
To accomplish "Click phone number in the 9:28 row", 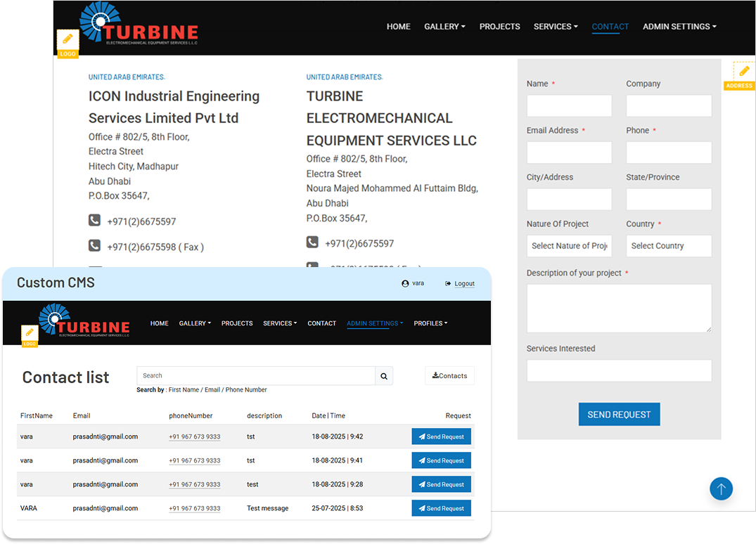I will [194, 484].
